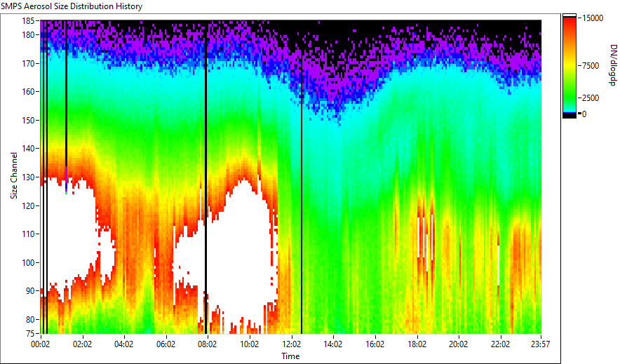
Task: Click the black data gap line near 08:02
Action: pyautogui.click(x=206, y=177)
